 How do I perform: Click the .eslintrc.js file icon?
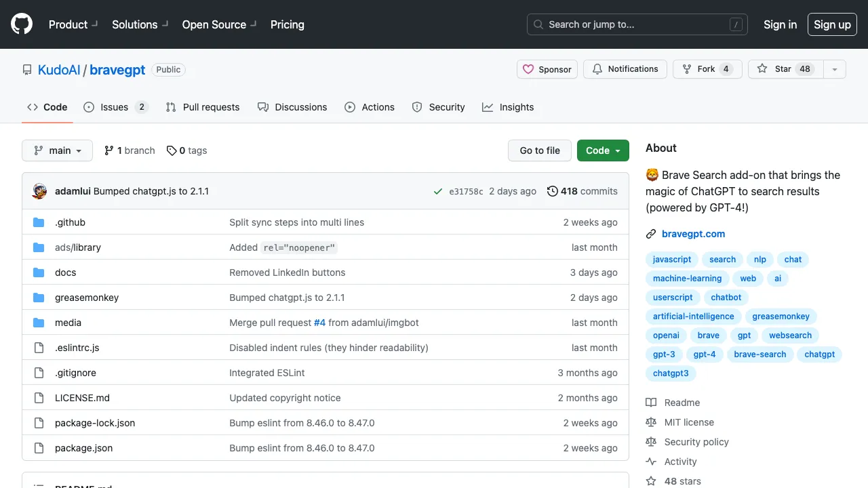pyautogui.click(x=39, y=348)
